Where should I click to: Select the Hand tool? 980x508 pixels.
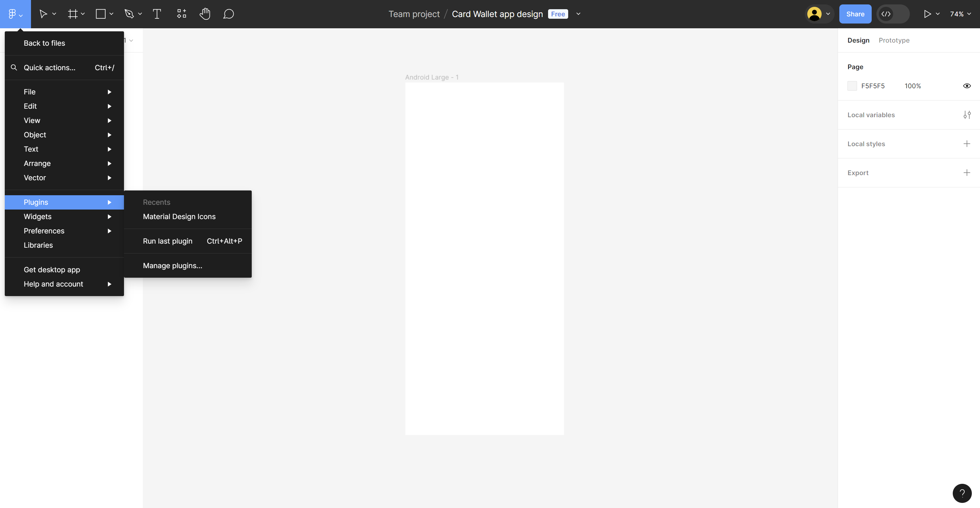[205, 14]
